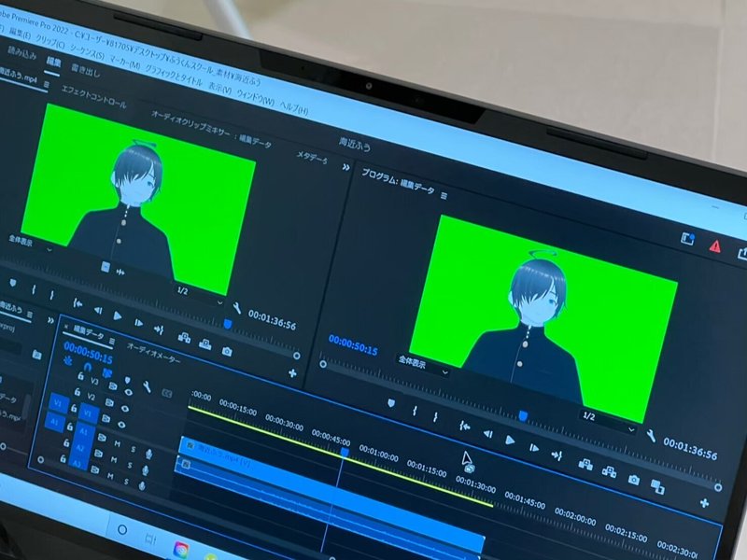The width and height of the screenshot is (747, 560).
Task: Open Source monitor 全体表示 zoom dropdown
Action: (32, 245)
